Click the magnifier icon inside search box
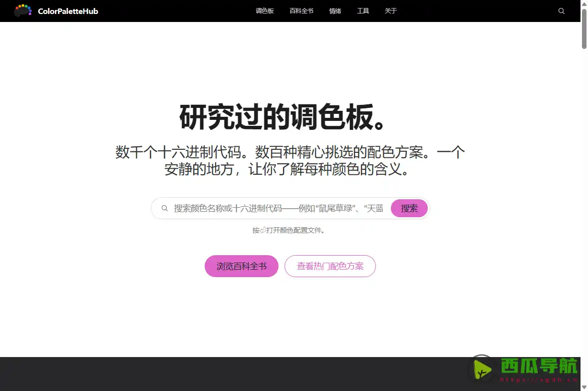This screenshot has height=391, width=588. click(x=165, y=208)
